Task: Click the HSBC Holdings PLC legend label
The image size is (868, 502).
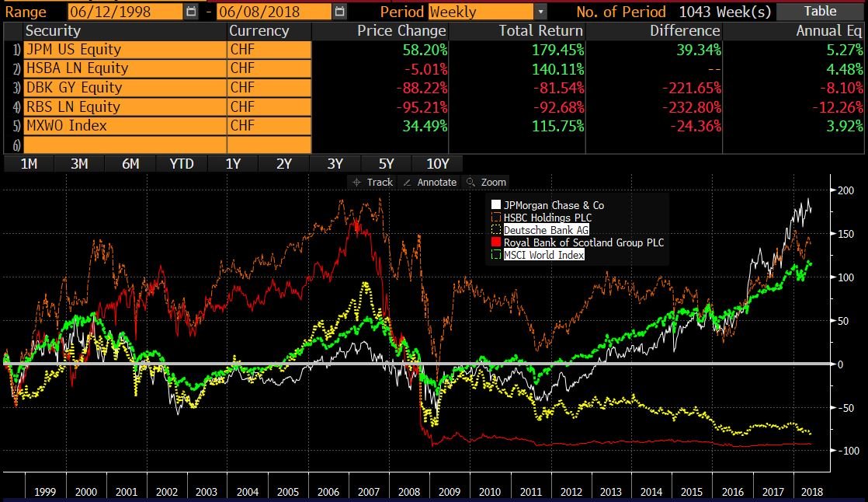Action: coord(547,218)
